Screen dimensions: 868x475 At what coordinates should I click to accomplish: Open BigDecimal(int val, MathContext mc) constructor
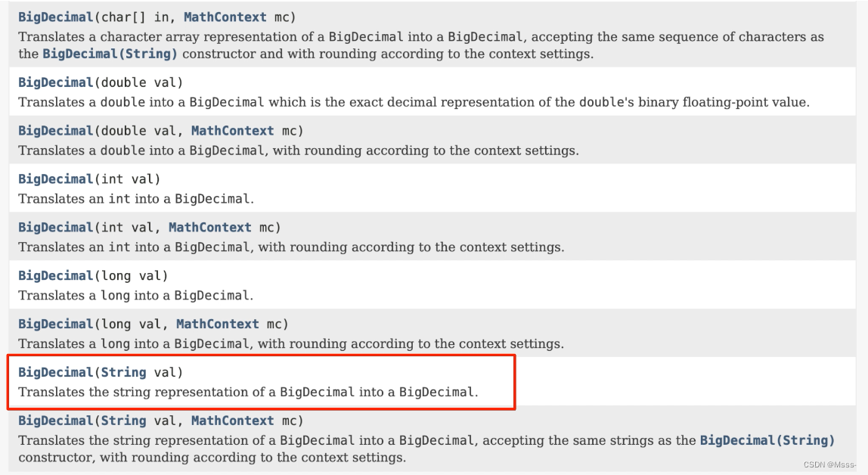[x=56, y=227]
